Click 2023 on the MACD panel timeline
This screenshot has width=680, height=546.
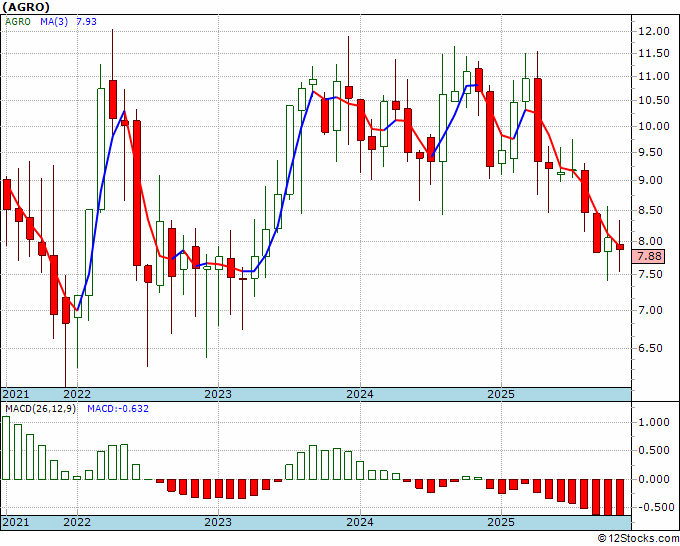pos(218,522)
